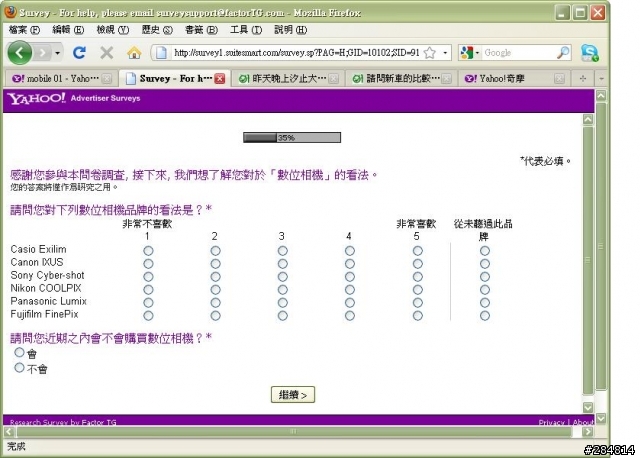
Task: Mark Nikon COOLPIX as never heard of
Action: (x=484, y=290)
